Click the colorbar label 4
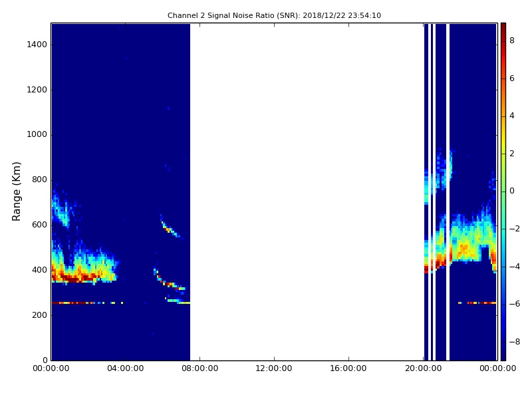 [x=512, y=116]
